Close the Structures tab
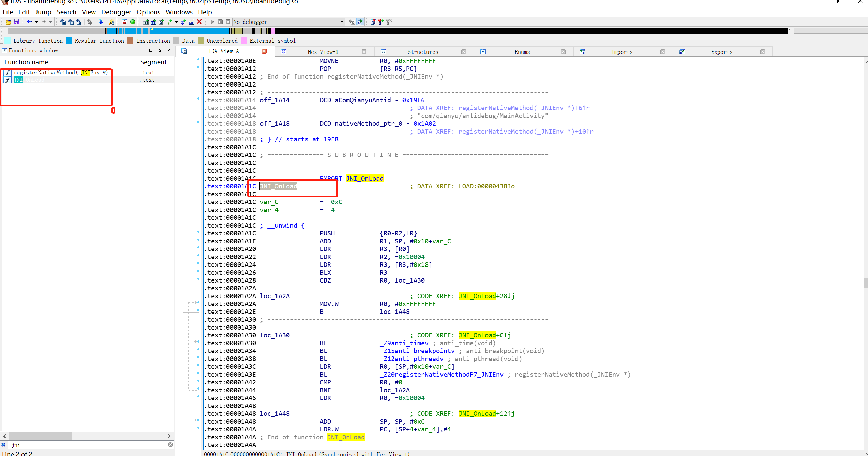Viewport: 868px width, 456px height. pyautogui.click(x=464, y=52)
